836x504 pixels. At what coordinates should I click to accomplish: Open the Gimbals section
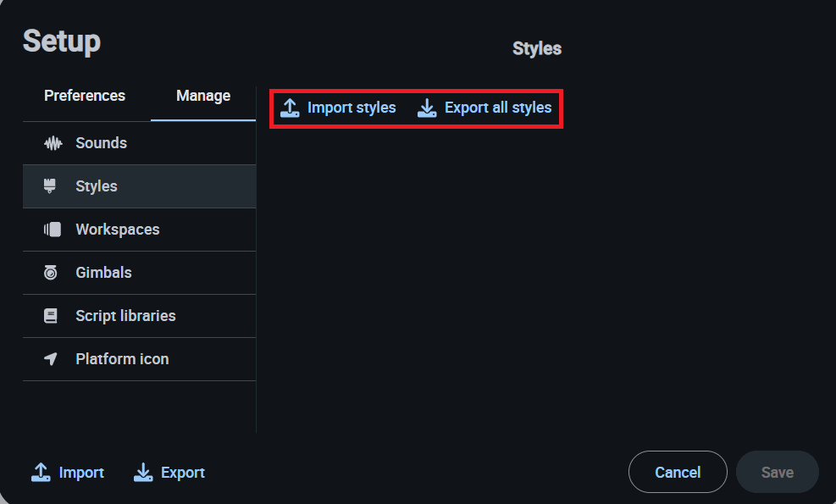(x=103, y=273)
